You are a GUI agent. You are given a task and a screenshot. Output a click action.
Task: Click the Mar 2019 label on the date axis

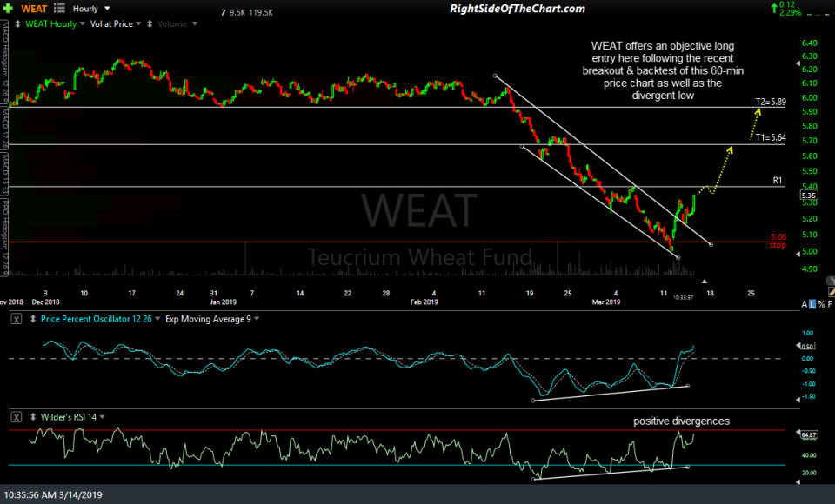[x=608, y=302]
